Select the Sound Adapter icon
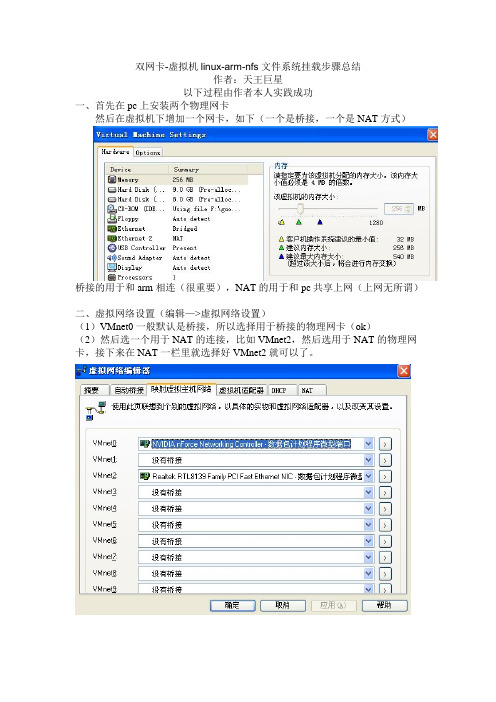Screen dimensions: 496x702 tap(112, 258)
